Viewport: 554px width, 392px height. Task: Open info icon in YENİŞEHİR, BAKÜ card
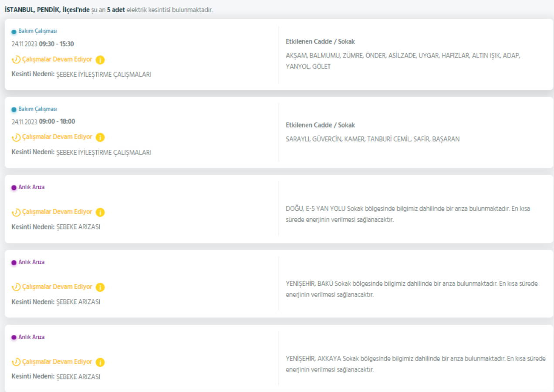click(x=100, y=287)
